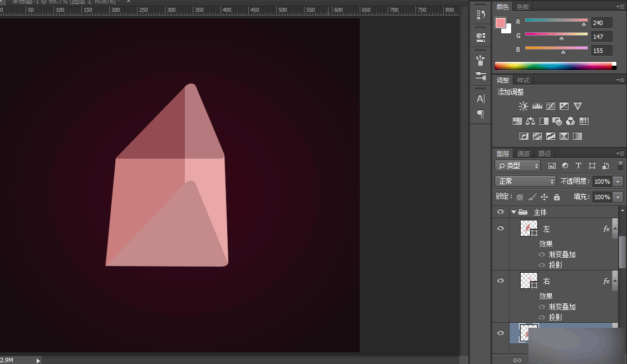The height and width of the screenshot is (364, 627).
Task: Add a Levels adjustment
Action: point(537,106)
